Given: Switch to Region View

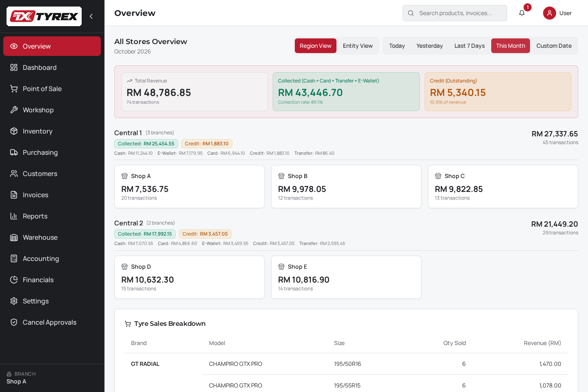Looking at the screenshot, I should [x=316, y=46].
